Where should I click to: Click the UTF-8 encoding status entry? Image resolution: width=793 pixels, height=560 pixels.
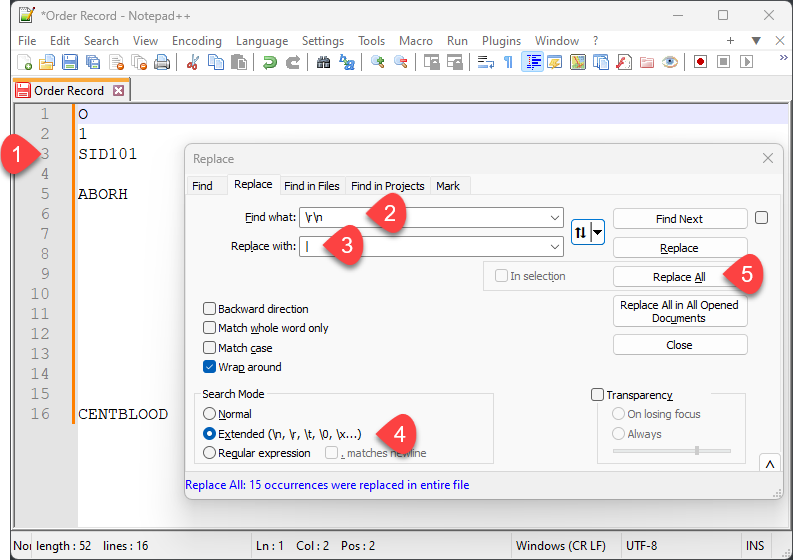click(641, 546)
